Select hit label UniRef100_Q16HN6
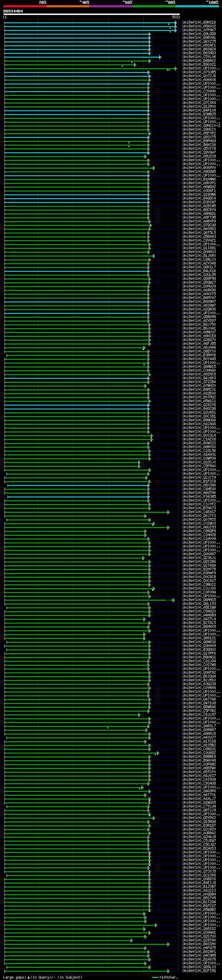Screen dimensions: 222x980 pos(199,195)
